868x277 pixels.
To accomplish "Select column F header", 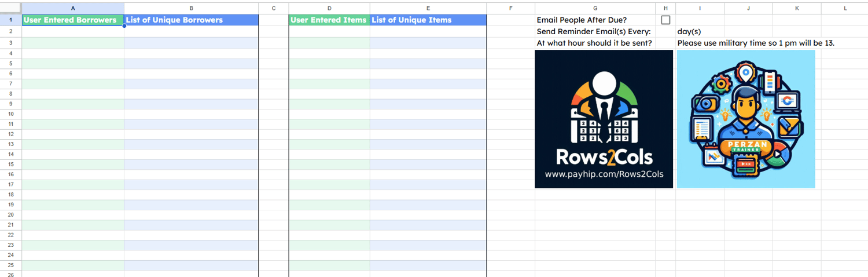I will pos(511,8).
